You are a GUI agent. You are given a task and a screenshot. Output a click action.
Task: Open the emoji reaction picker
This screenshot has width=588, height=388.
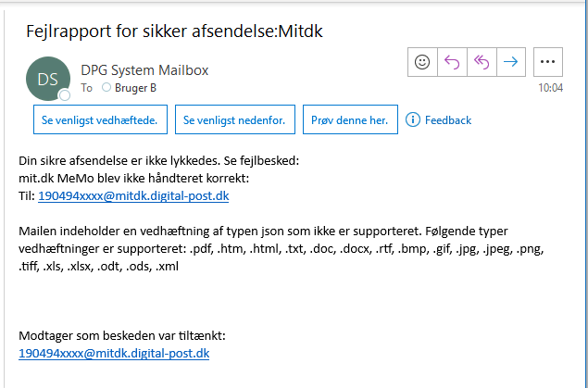[422, 62]
